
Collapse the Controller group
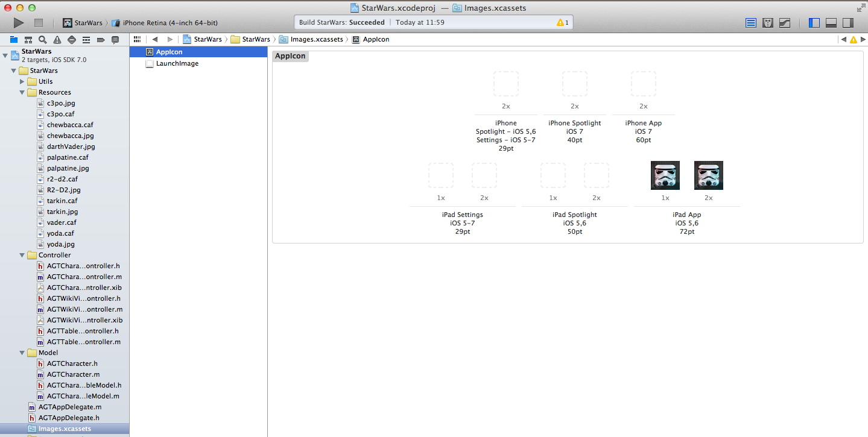[22, 255]
